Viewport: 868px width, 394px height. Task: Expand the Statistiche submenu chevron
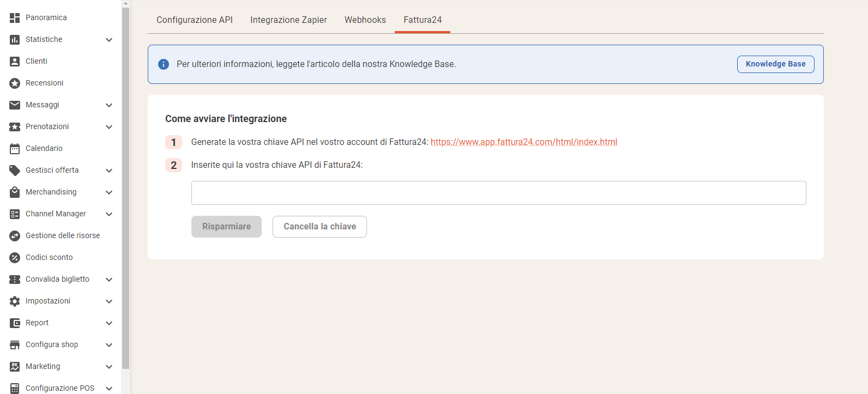tap(109, 40)
